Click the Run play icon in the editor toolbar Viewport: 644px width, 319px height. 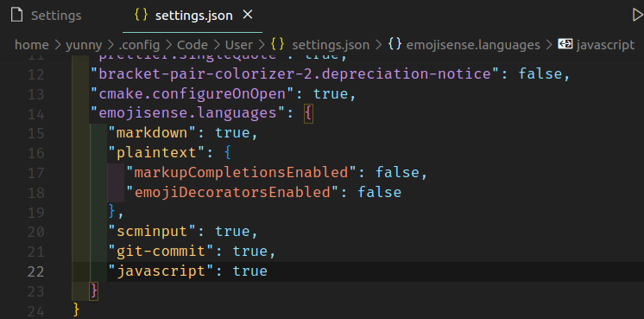tap(638, 16)
